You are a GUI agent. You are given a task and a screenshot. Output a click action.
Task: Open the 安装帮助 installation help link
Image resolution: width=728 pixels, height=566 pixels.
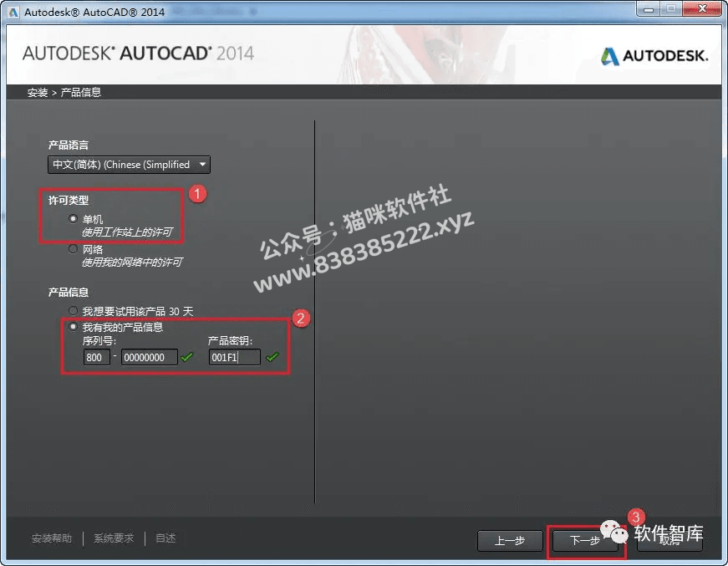tap(52, 538)
